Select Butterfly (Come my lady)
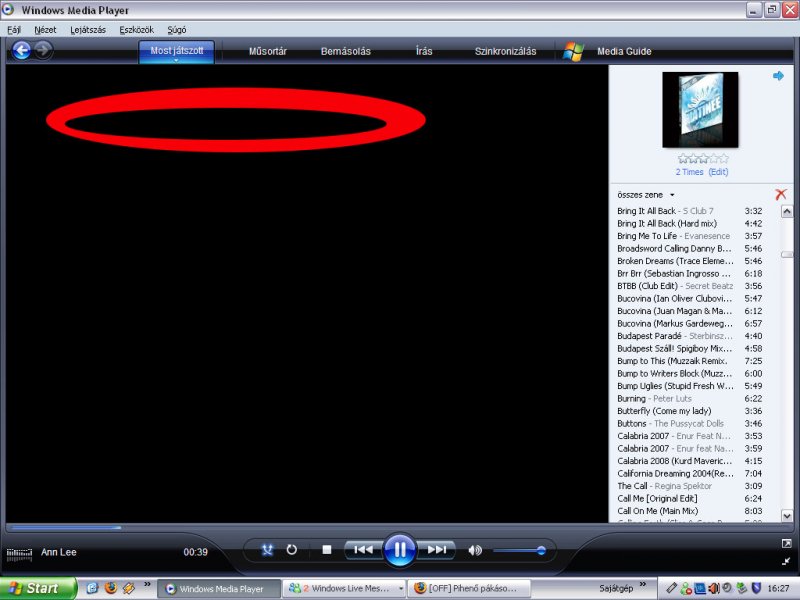Viewport: 800px width, 600px height. tap(689, 411)
